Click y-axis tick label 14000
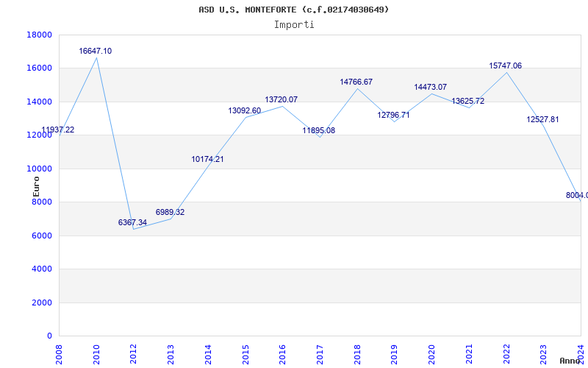588x368 pixels. 40,102
